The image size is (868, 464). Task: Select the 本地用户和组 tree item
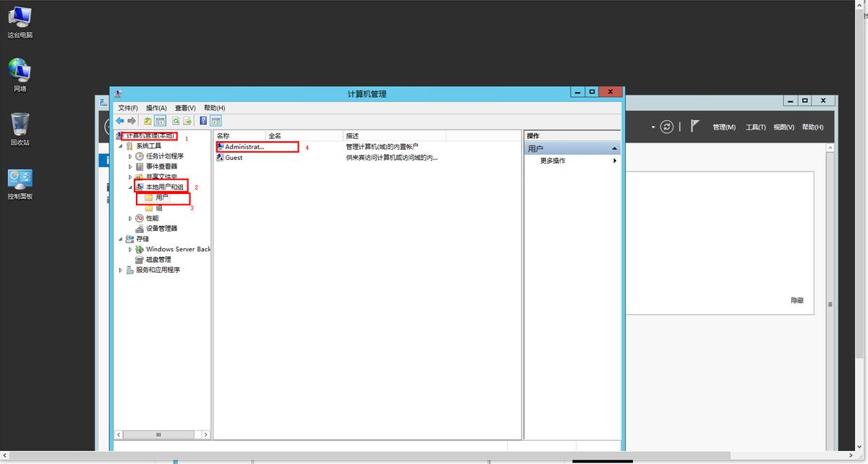[164, 187]
